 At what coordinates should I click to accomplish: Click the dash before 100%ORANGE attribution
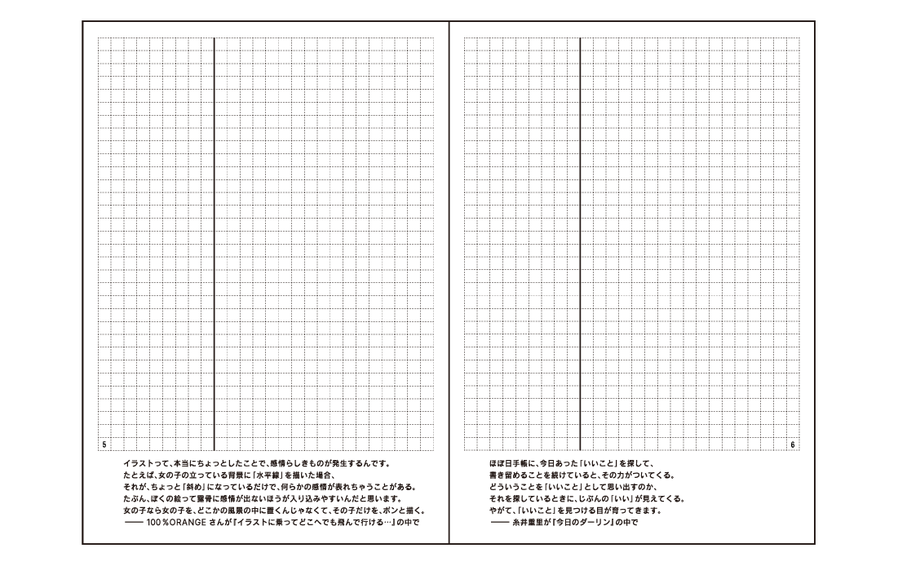click(x=132, y=522)
